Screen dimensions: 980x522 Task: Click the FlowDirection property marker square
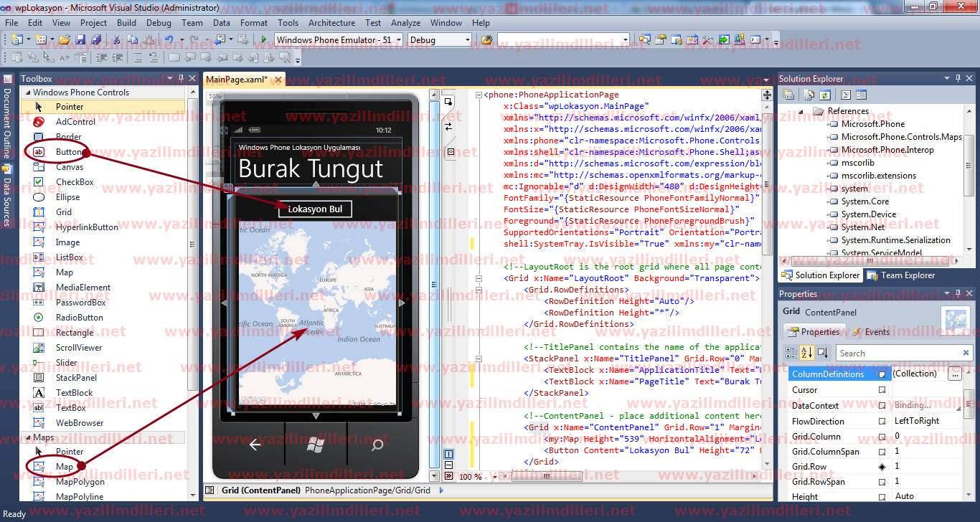pyautogui.click(x=882, y=422)
